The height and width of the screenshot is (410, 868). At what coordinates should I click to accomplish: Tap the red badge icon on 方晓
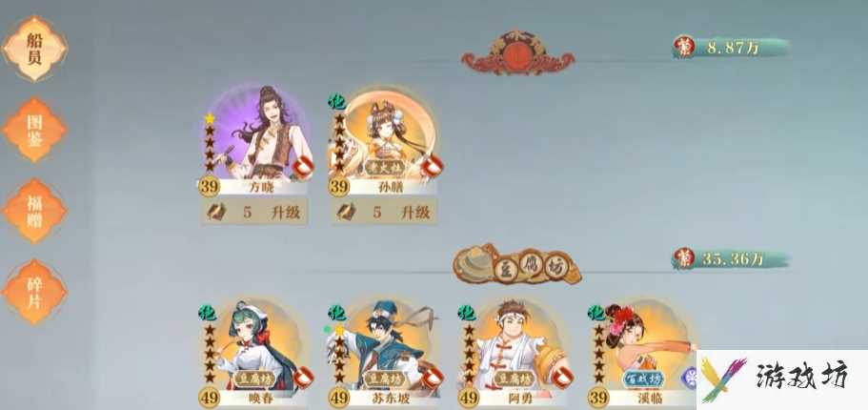(302, 167)
